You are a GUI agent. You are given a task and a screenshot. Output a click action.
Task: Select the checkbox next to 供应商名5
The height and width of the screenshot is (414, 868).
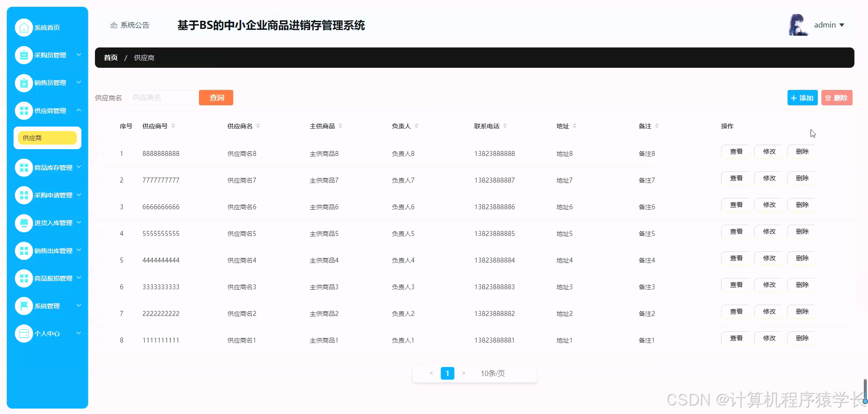100,233
